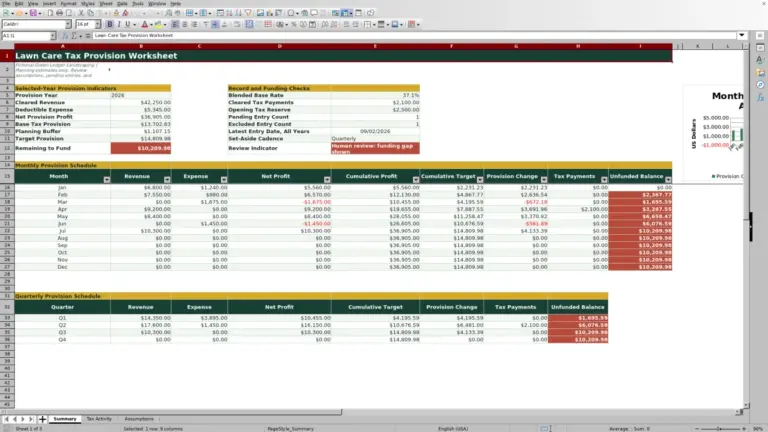The width and height of the screenshot is (768, 432).
Task: Click the Show Draw Functions icon
Action: [371, 13]
